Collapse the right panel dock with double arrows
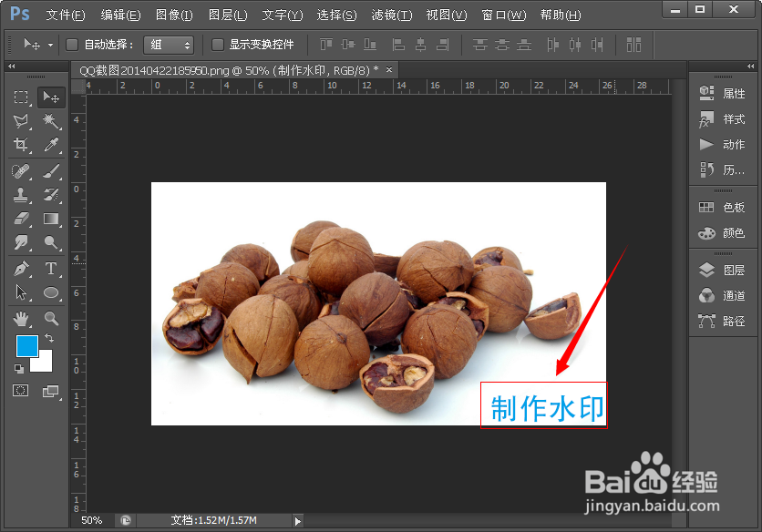The width and height of the screenshot is (762, 532). [748, 66]
